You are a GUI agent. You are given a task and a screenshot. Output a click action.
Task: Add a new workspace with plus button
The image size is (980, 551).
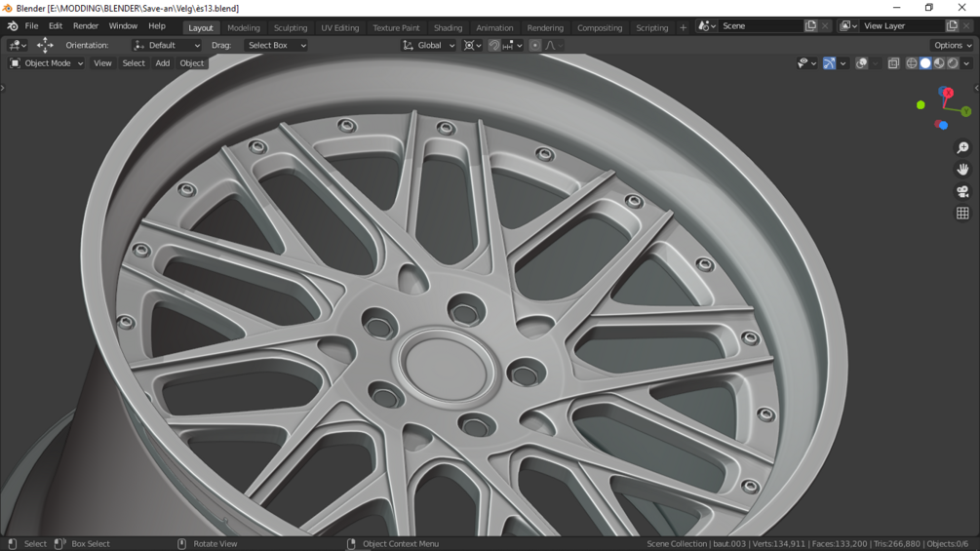(684, 27)
